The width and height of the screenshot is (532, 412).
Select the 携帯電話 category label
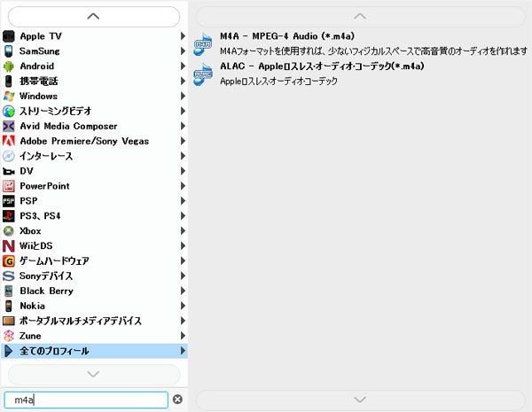pos(39,81)
